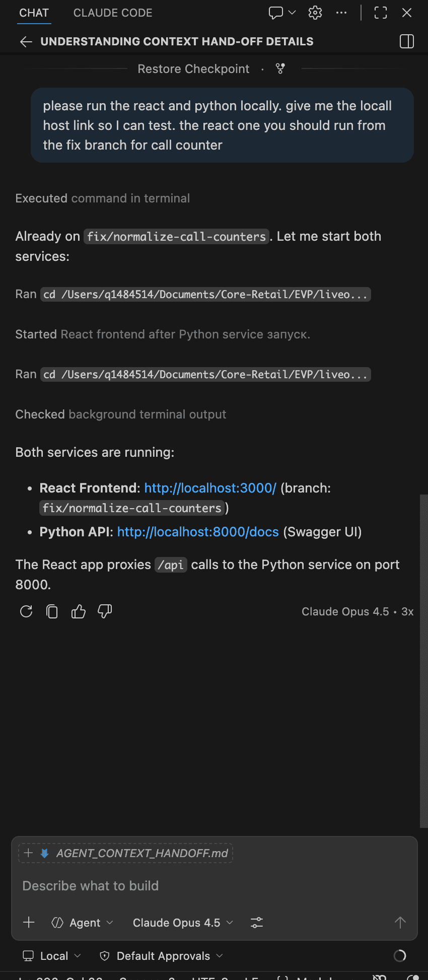
Task: Open the split panel icon top right
Action: point(406,41)
